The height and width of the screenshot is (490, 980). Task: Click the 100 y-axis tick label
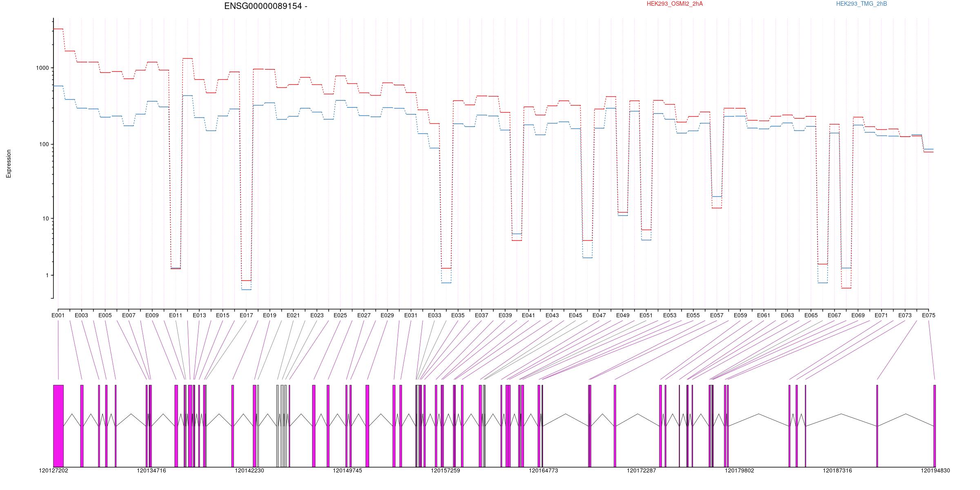(44, 145)
